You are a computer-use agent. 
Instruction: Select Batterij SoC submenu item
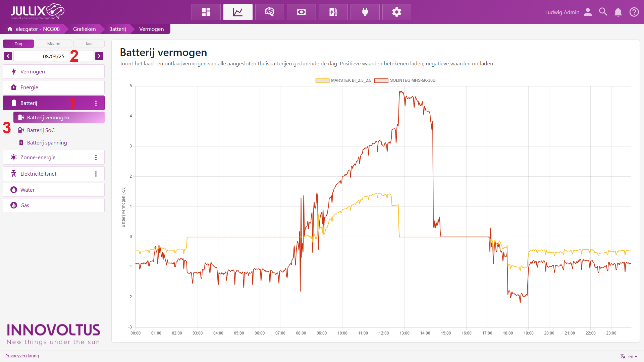tap(41, 130)
